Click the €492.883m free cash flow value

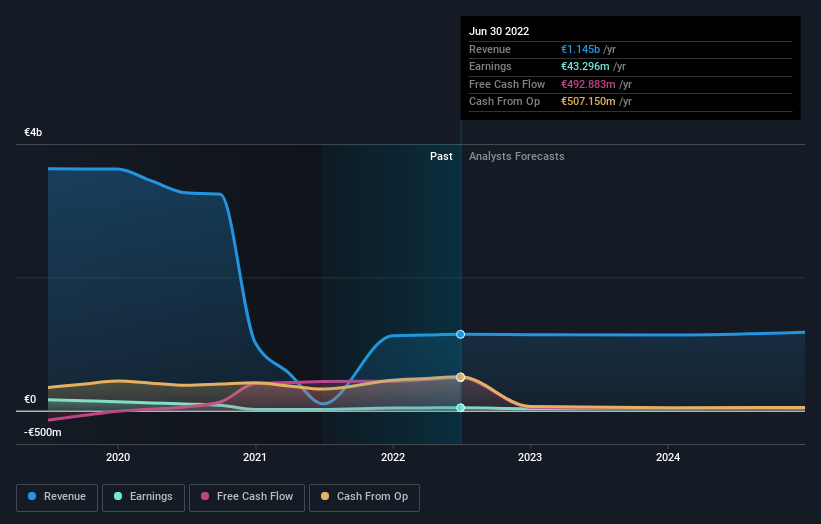tap(588, 84)
